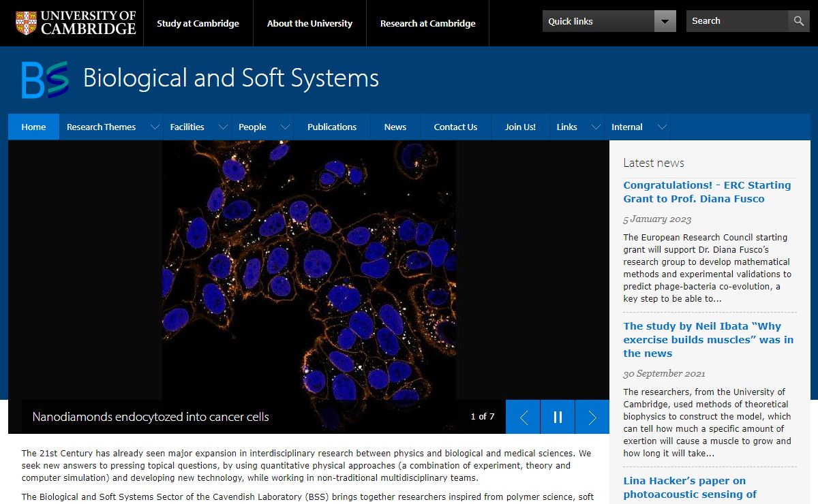Screen dimensions: 818x504
Task: Expand the People submenu arrow
Action: pos(285,127)
